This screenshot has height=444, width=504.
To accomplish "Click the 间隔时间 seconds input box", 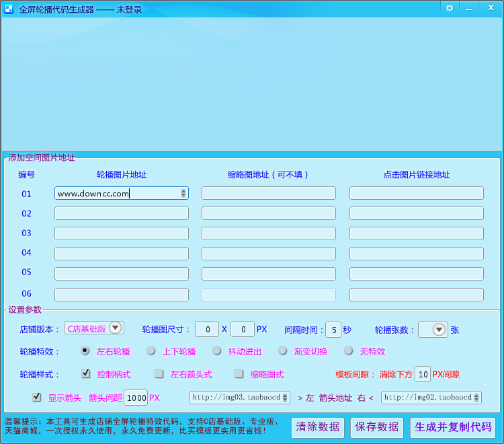I will tap(333, 330).
